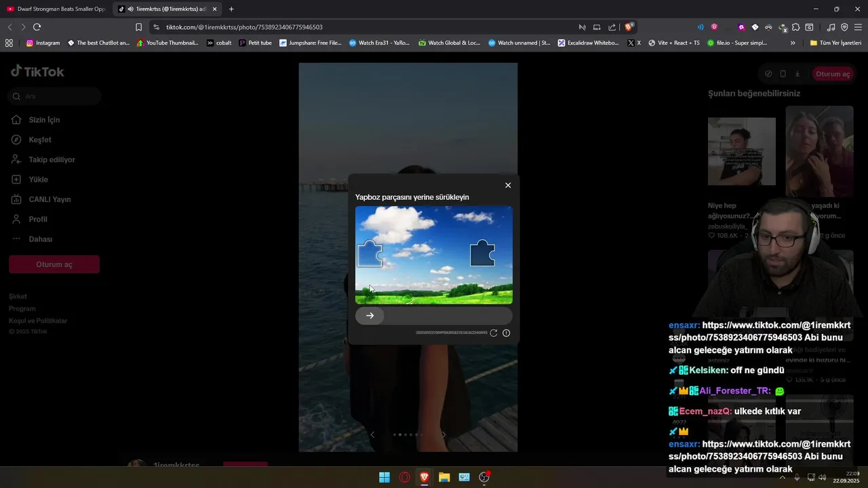Viewport: 868px width, 488px height.
Task: Click the share page icon in address bar
Action: 612,27
